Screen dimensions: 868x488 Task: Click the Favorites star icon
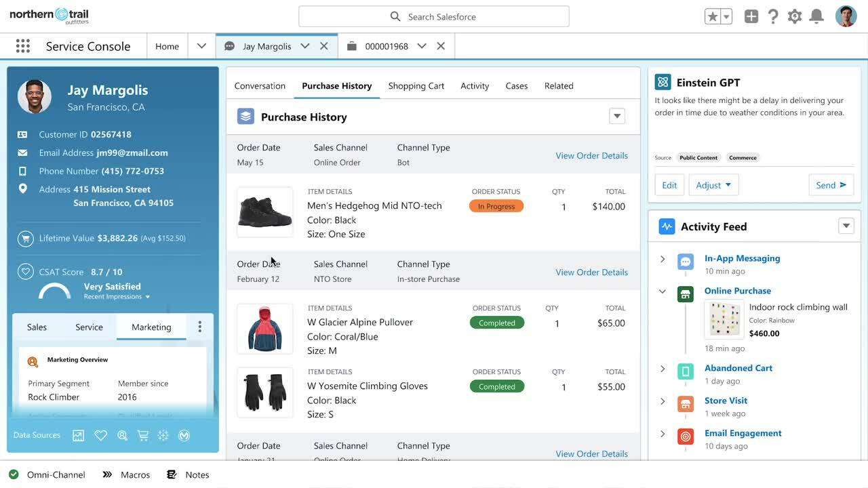(x=712, y=17)
